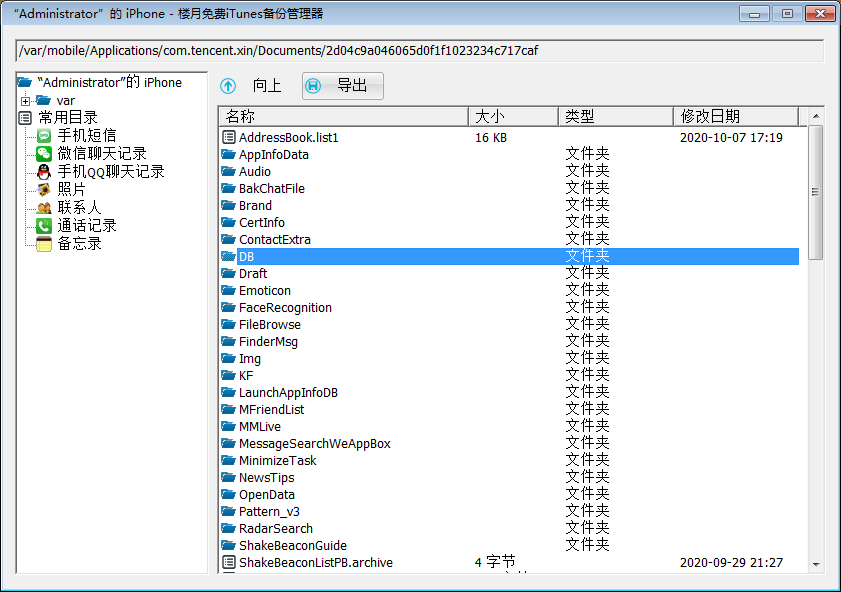Image resolution: width=841 pixels, height=592 pixels.
Task: Select the OpenData folder name
Action: click(267, 494)
